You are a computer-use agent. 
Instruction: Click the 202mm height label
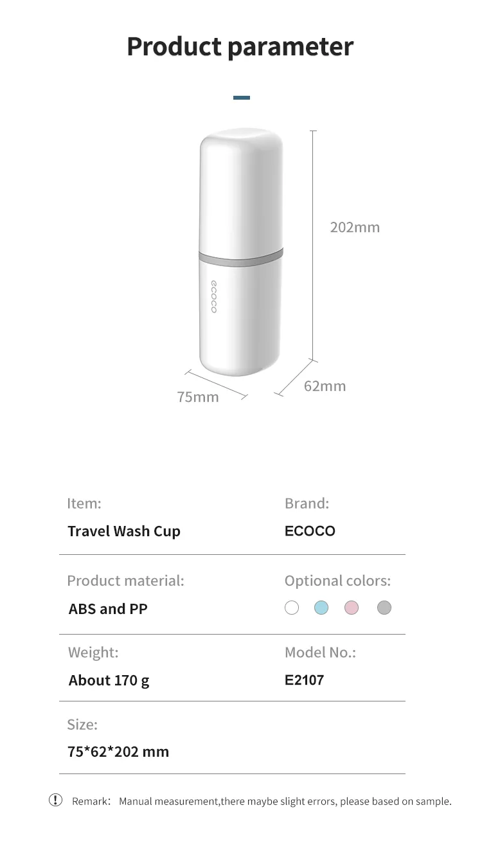pyautogui.click(x=355, y=227)
